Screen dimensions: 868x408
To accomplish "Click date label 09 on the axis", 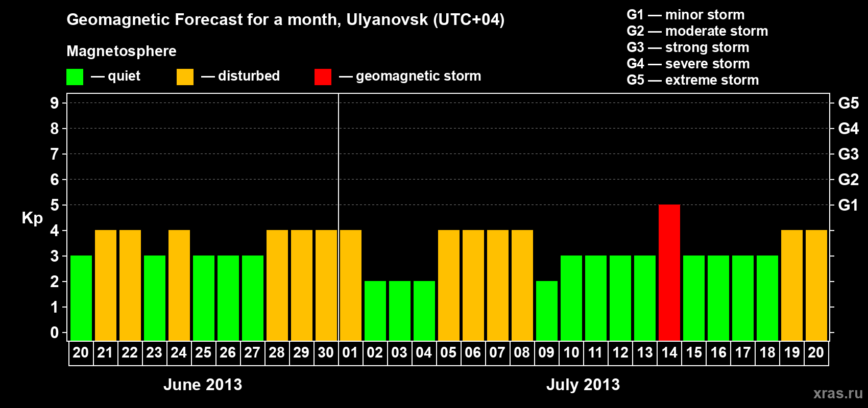I will [546, 353].
